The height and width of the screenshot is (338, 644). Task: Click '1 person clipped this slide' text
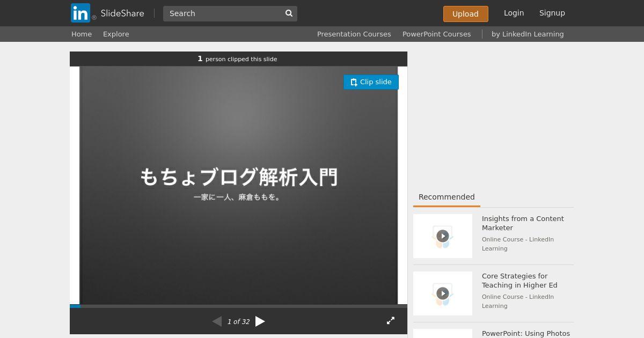point(238,59)
